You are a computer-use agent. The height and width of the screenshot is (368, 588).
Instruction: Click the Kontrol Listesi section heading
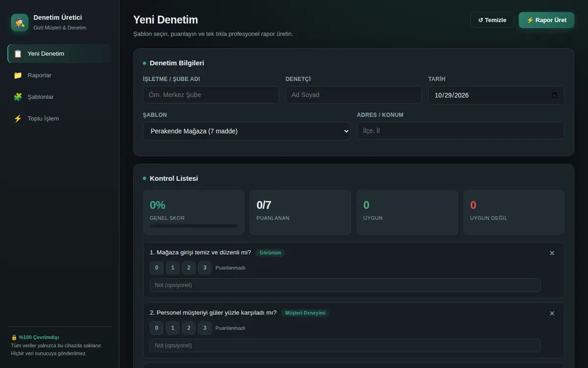coord(173,179)
